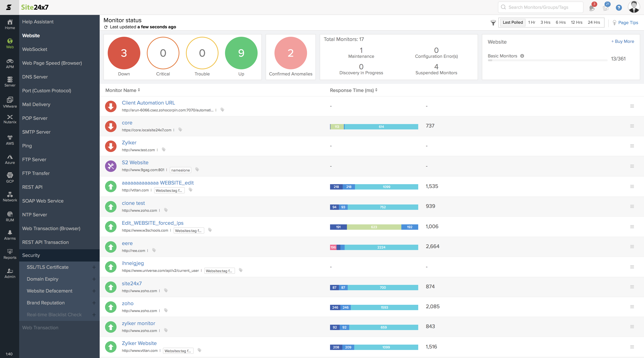
Task: Select DNS Server from side menu
Action: coord(35,77)
